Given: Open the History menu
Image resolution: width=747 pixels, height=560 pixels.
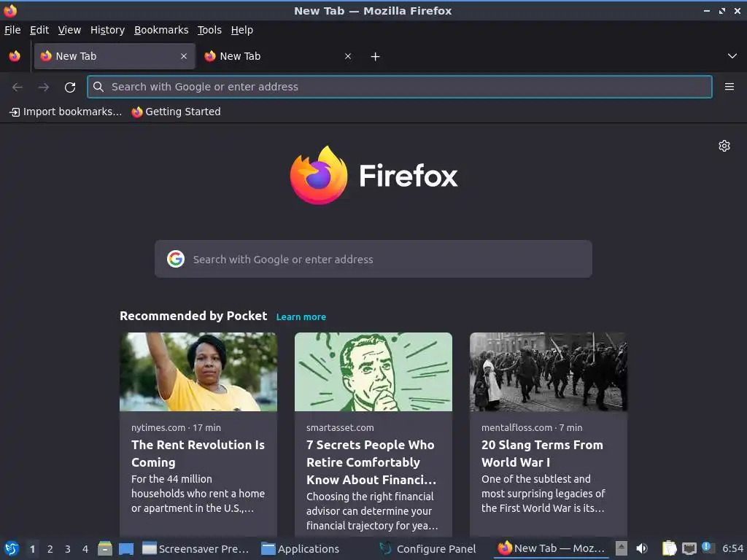Looking at the screenshot, I should pyautogui.click(x=108, y=30).
